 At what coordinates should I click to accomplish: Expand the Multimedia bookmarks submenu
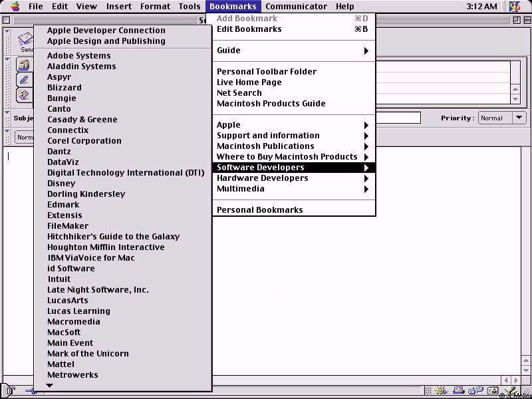coord(294,189)
